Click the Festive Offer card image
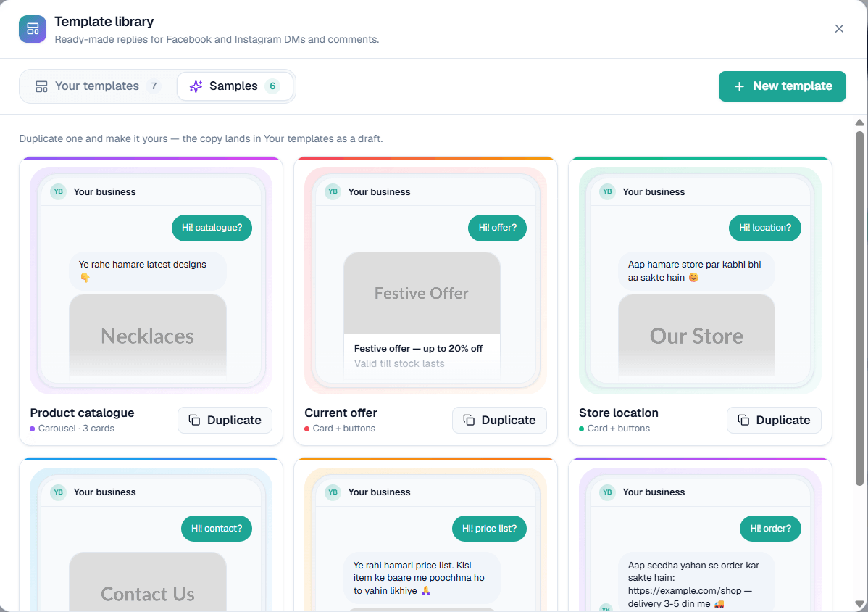This screenshot has width=868, height=612. (x=422, y=293)
